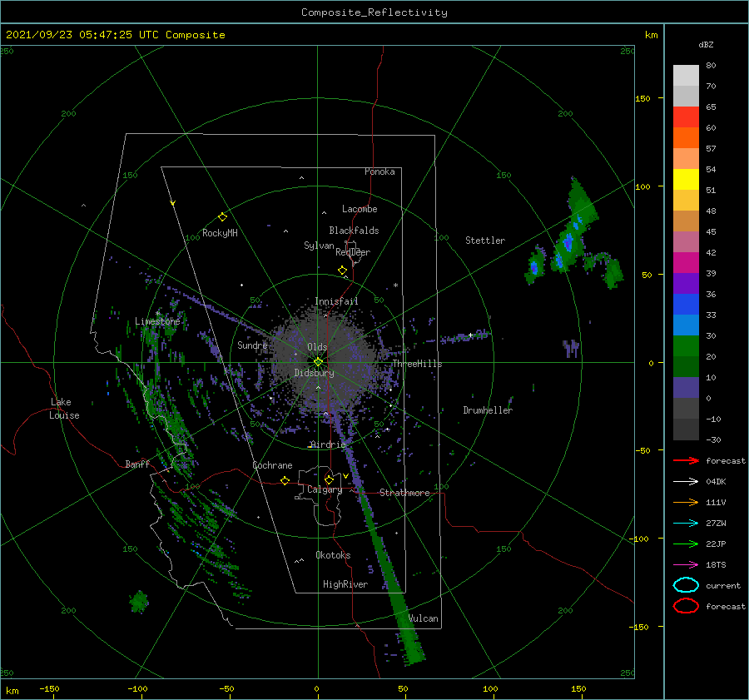Image resolution: width=749 pixels, height=700 pixels.
Task: Click the Drumheller label
Action: (488, 410)
